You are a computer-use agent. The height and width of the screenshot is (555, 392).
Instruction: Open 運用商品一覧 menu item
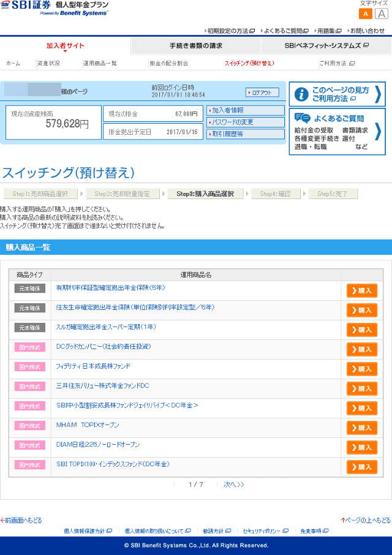point(100,63)
